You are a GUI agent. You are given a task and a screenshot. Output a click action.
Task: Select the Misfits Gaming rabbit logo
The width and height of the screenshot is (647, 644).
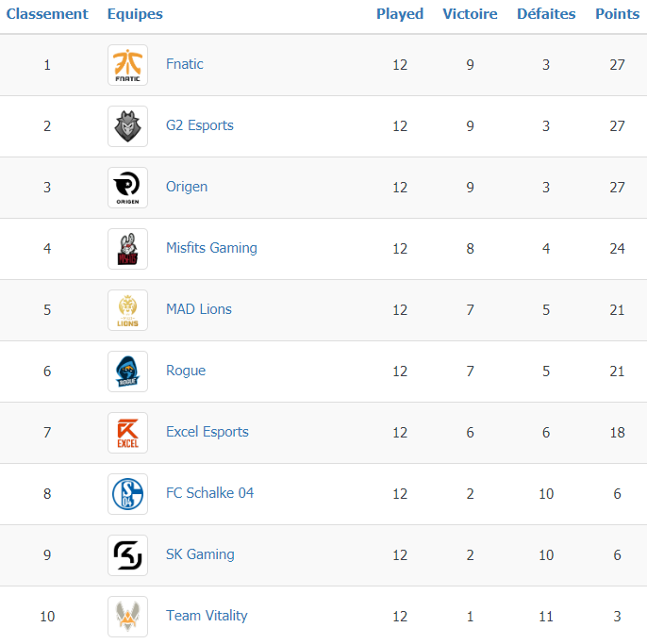(x=127, y=249)
